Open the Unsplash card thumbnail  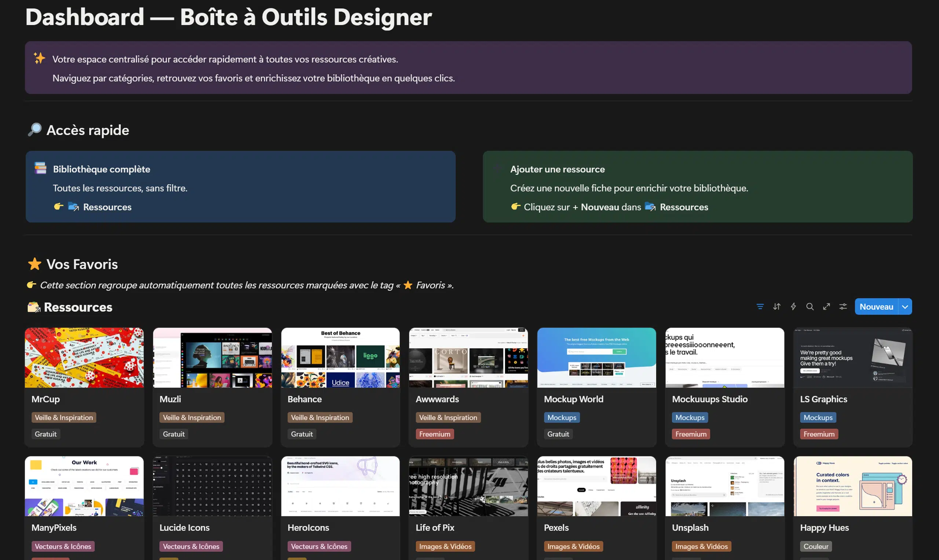click(x=724, y=486)
